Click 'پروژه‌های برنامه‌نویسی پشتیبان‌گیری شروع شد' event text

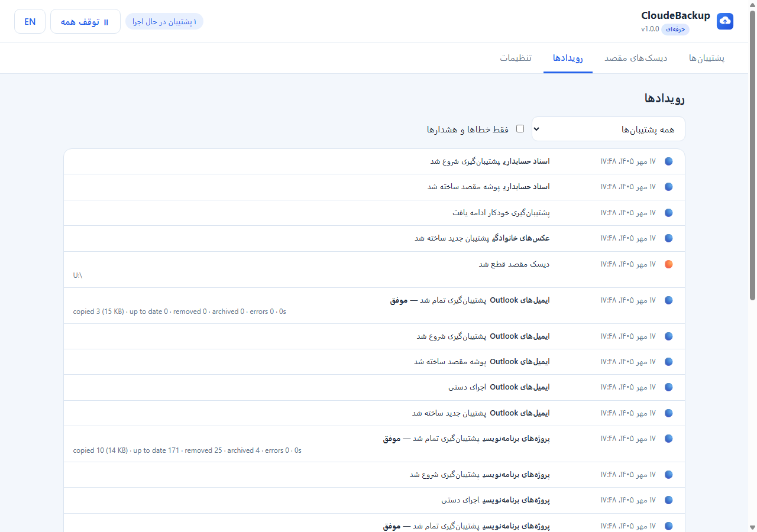480,475
